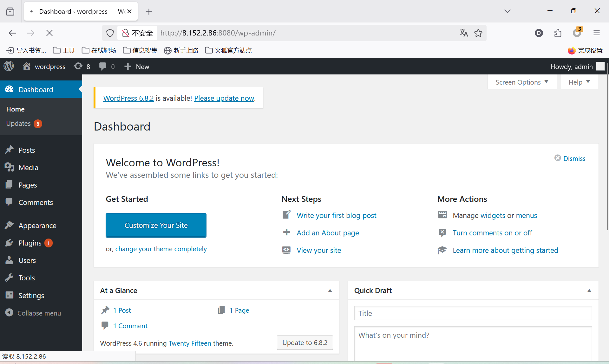Click Write your first blog post
Screen dimensions: 609x364
(x=337, y=215)
